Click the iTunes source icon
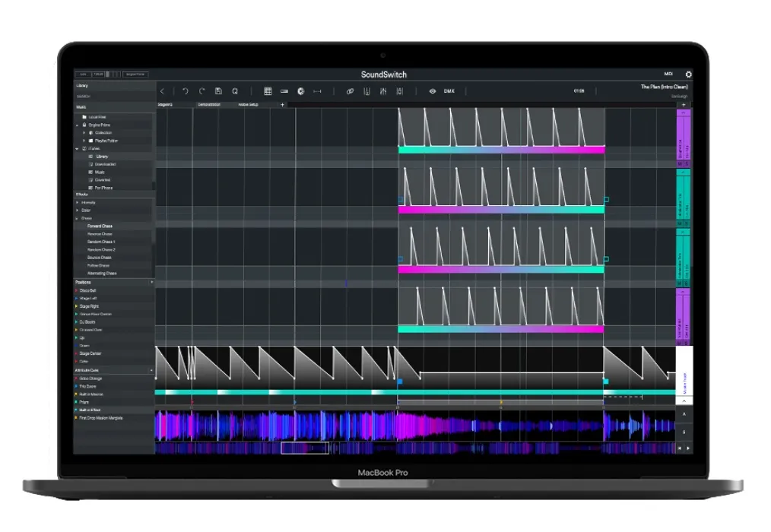This screenshot has height=532, width=771. coord(84,148)
